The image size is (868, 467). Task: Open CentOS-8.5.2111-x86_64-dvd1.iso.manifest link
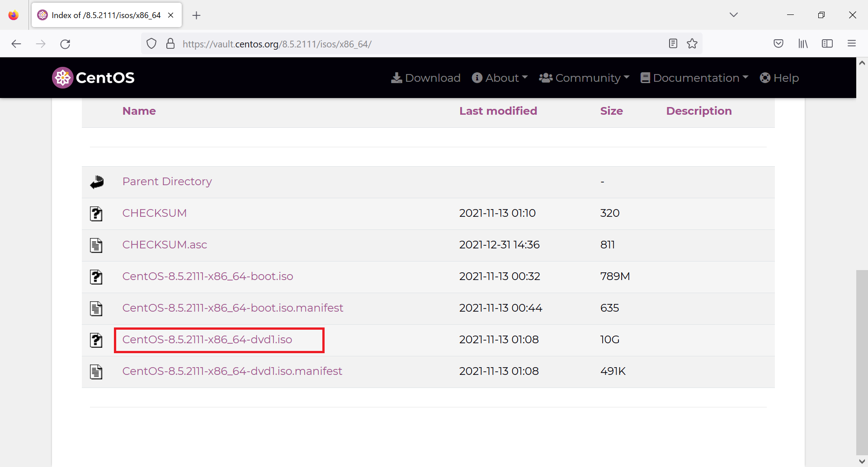tap(232, 371)
